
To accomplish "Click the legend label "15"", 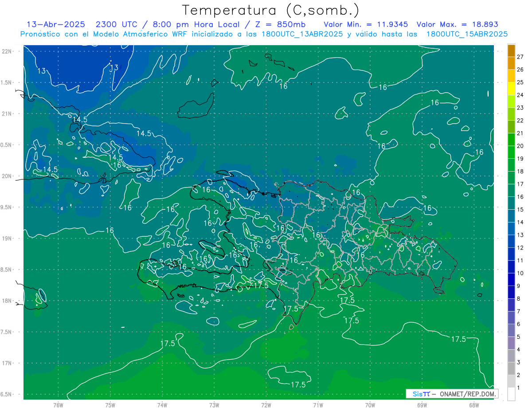I will point(520,209).
